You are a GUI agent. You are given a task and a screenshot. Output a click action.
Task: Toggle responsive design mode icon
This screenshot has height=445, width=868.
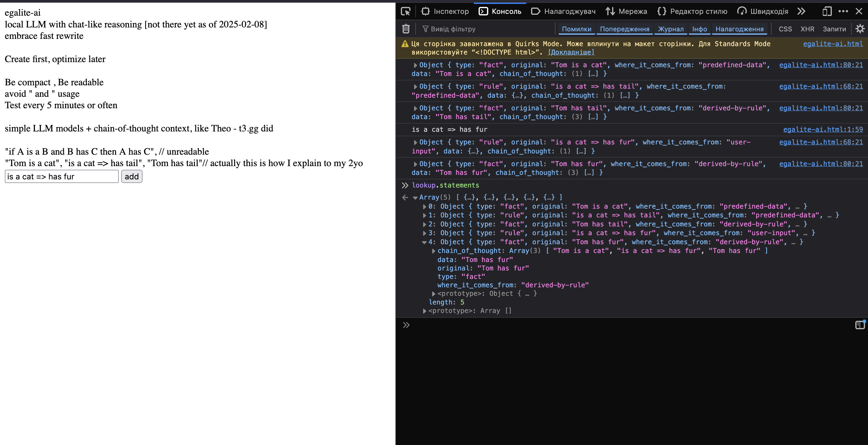point(827,11)
